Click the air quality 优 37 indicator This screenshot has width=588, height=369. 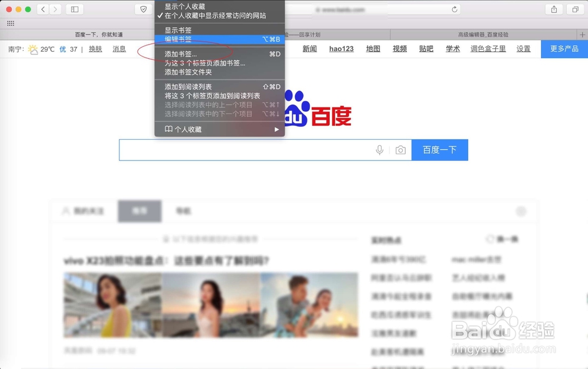coord(68,49)
